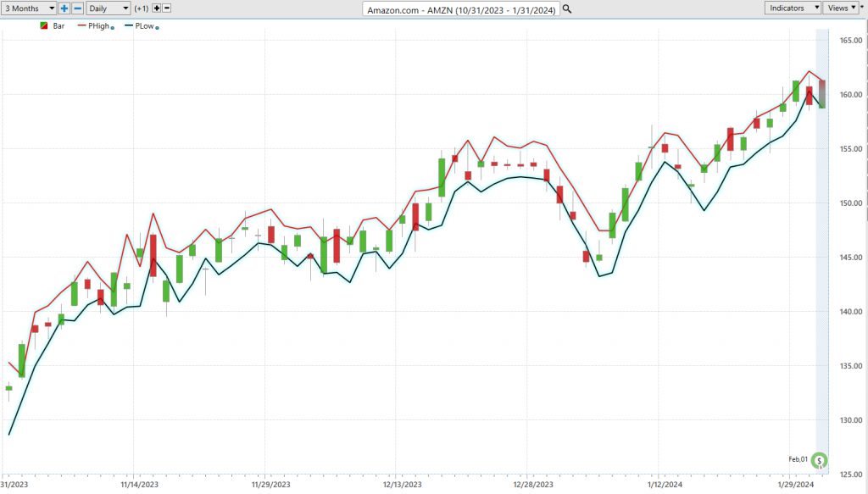Open the 3 Months time range dropdown
The width and height of the screenshot is (868, 494).
[x=28, y=8]
